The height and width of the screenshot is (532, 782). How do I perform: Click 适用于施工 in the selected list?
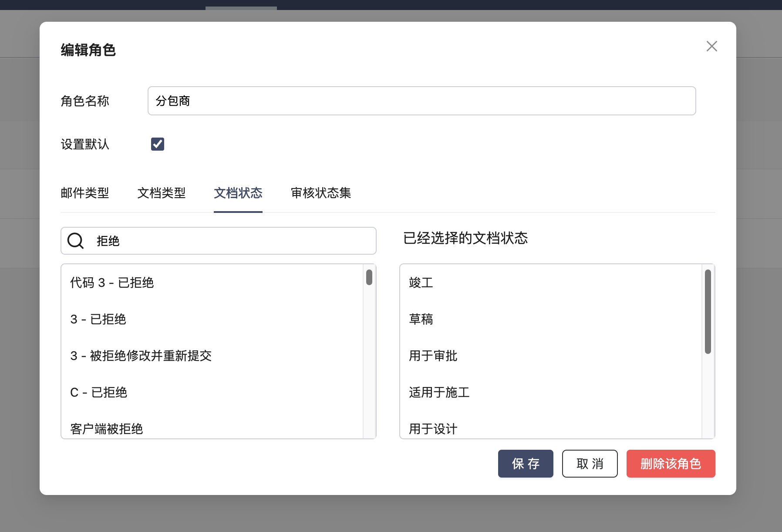click(x=439, y=393)
